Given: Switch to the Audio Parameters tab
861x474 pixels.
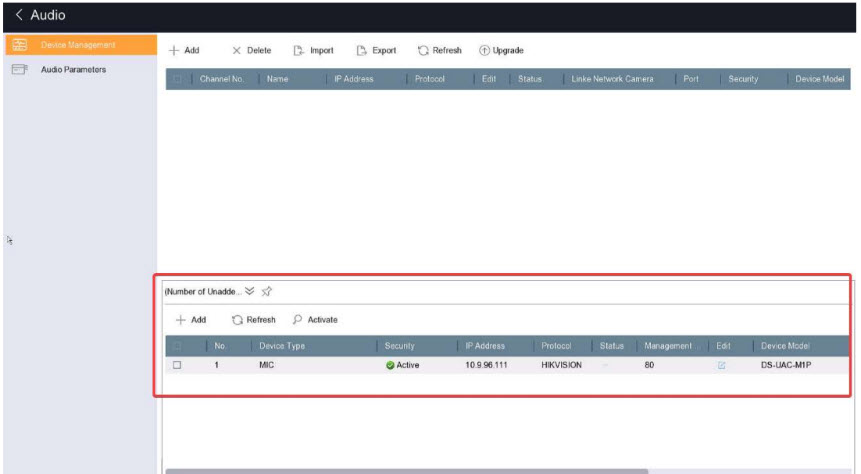Looking at the screenshot, I should 73,70.
